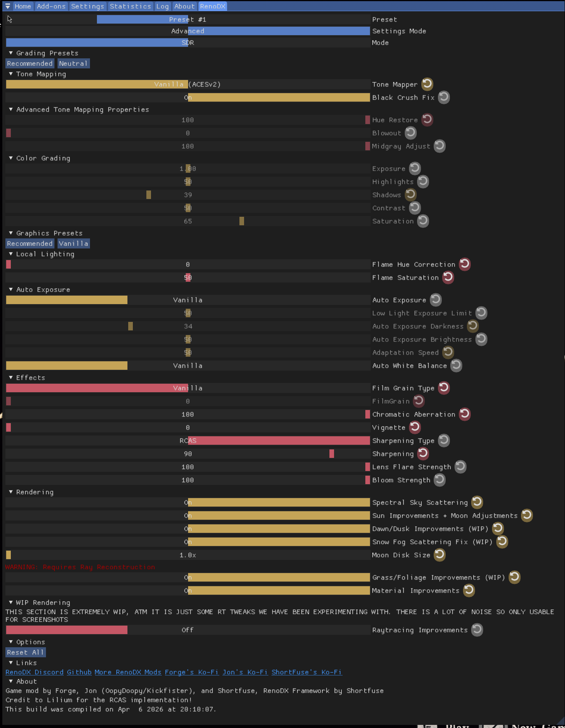
Task: Toggle the Material Improvements option
Action: click(x=188, y=590)
